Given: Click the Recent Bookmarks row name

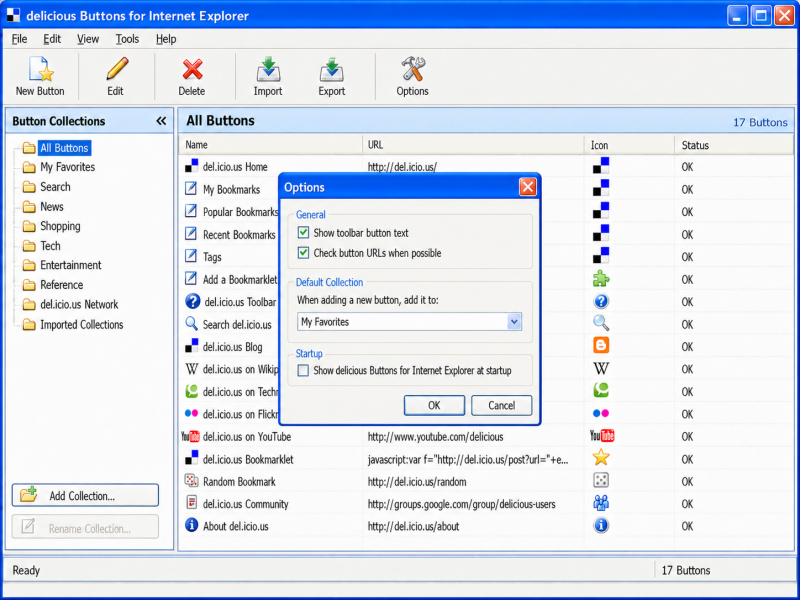Looking at the screenshot, I should pos(239,235).
